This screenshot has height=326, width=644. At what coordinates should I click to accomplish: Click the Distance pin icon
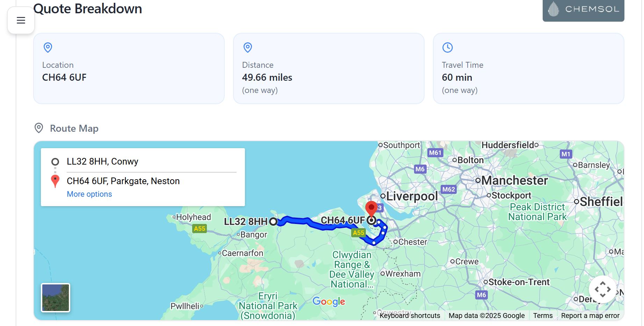pos(247,48)
